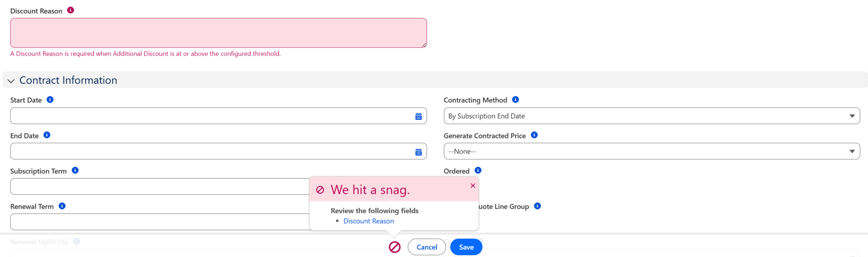Click the Renewal Term info icon
Viewport: 868px width, 257px height.
tap(62, 206)
